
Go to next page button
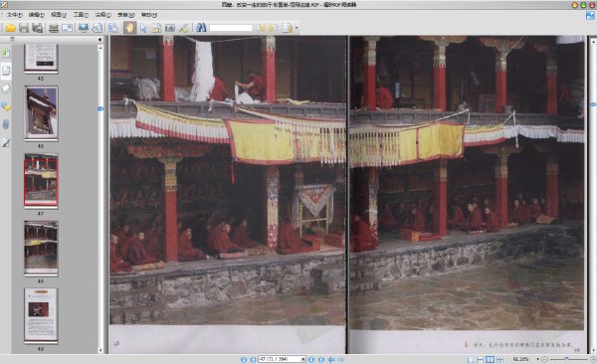(311, 360)
